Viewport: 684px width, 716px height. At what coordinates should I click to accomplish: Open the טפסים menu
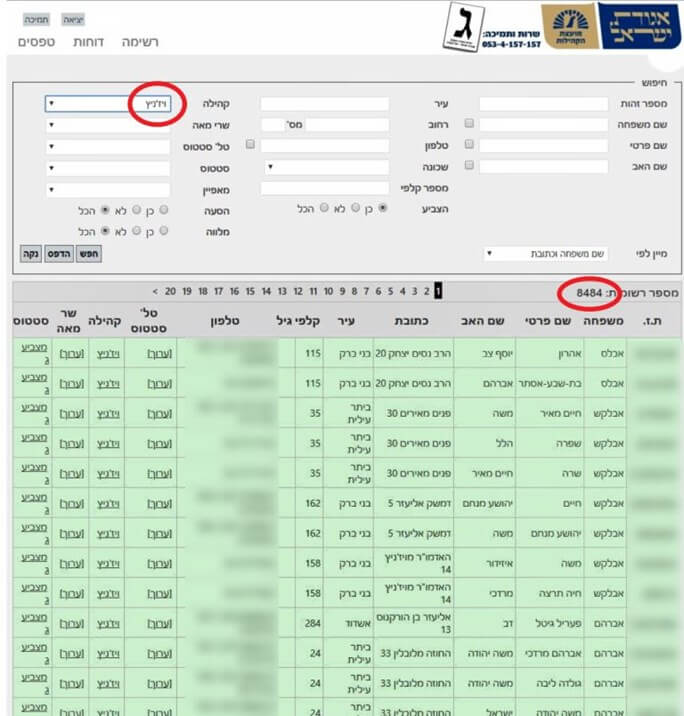[37, 42]
